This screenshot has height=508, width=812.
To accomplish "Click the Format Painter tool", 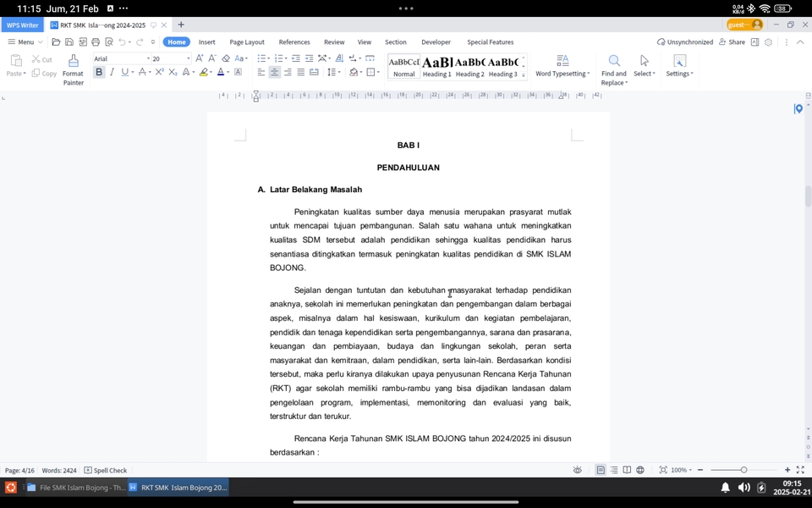I will pyautogui.click(x=73, y=70).
